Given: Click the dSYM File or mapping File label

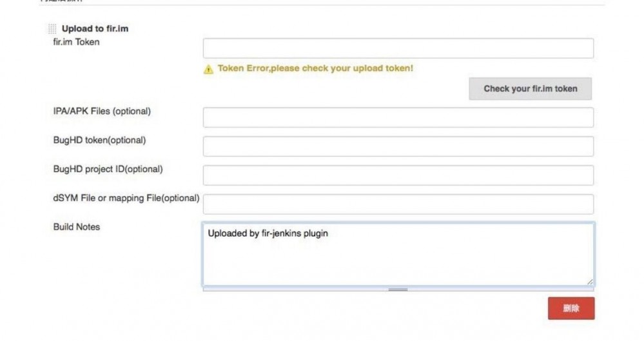Looking at the screenshot, I should (x=126, y=198).
